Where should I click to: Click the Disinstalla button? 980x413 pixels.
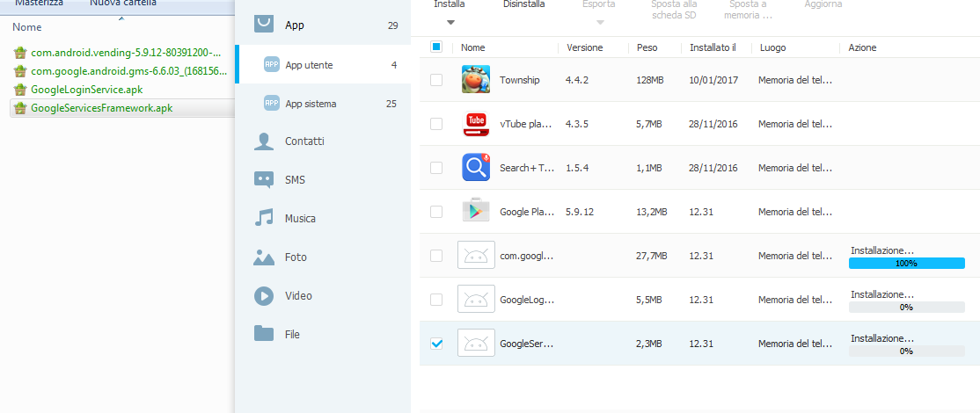(523, 4)
